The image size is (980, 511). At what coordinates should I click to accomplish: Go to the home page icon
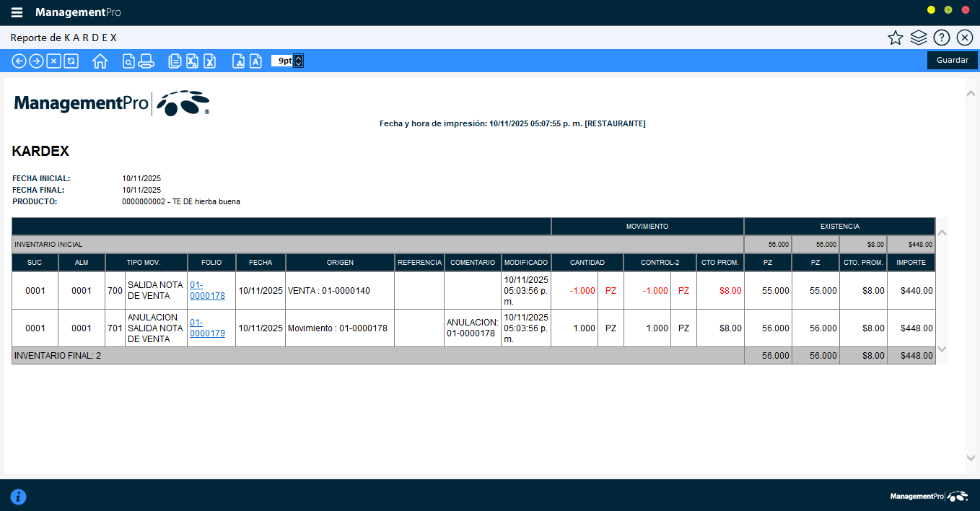pos(100,61)
